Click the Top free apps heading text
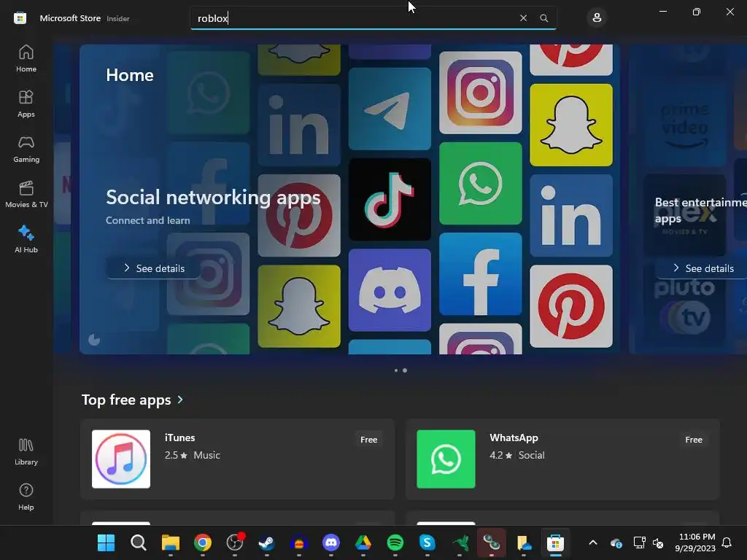747x560 pixels. pos(126,400)
